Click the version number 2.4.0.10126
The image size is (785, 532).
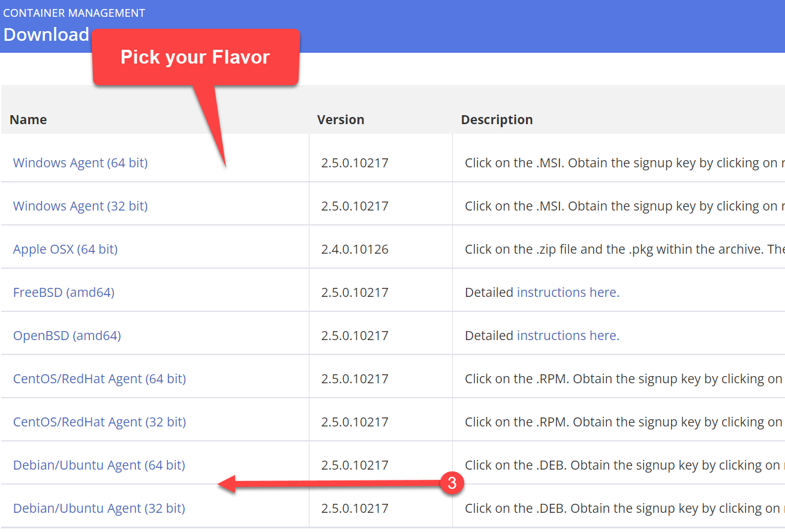pos(355,249)
